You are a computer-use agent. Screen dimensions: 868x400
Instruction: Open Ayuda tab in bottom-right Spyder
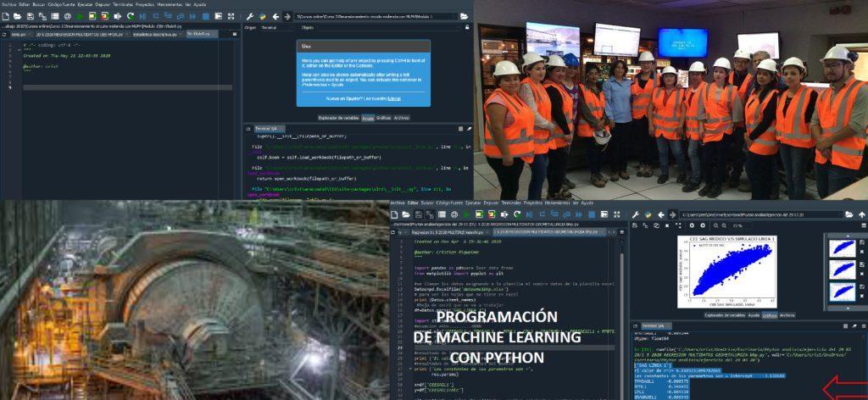[754, 315]
